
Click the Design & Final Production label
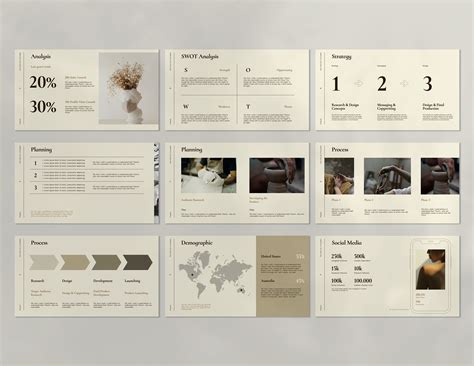[x=433, y=107]
